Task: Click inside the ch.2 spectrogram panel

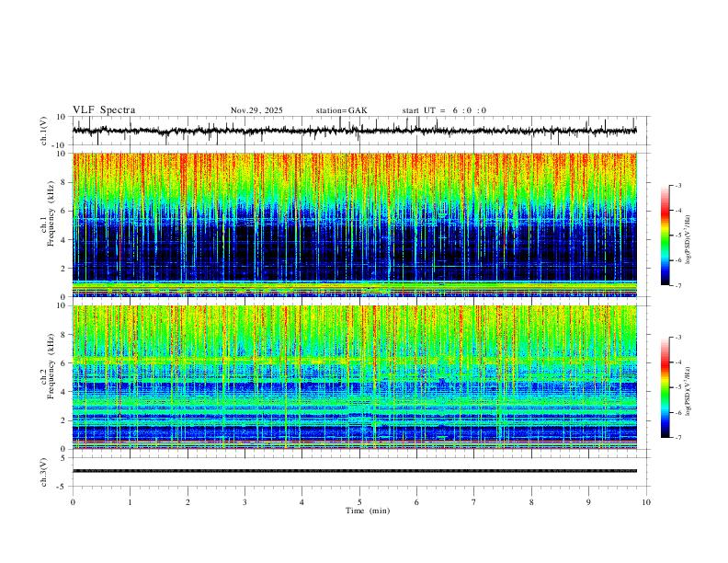Action: [355, 377]
